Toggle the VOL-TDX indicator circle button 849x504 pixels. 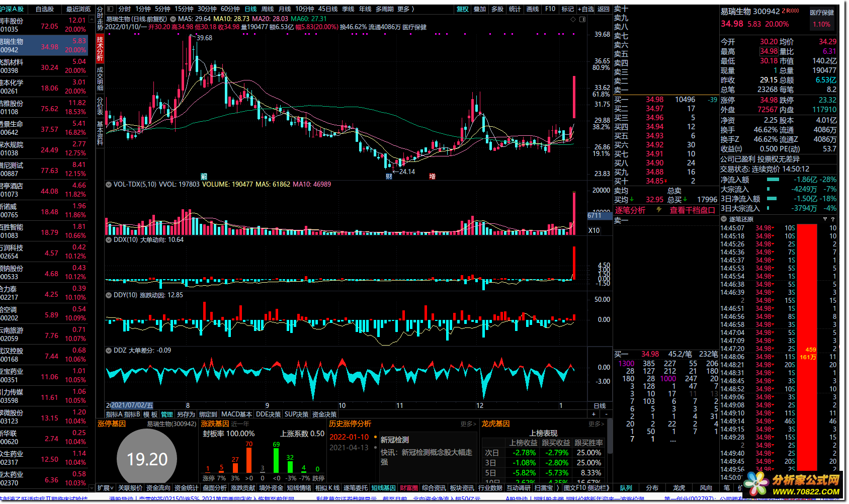point(109,185)
